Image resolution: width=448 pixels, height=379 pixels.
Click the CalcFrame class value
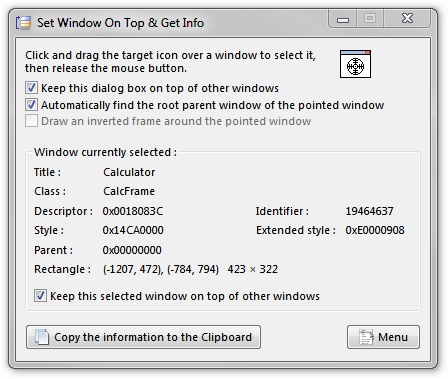[129, 191]
